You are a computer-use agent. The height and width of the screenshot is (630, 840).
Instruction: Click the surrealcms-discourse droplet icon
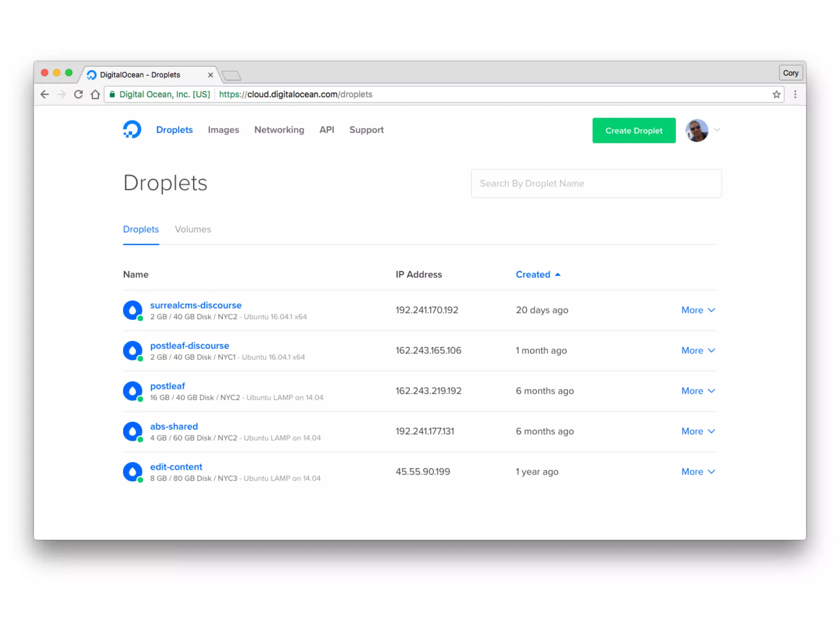[x=132, y=310]
